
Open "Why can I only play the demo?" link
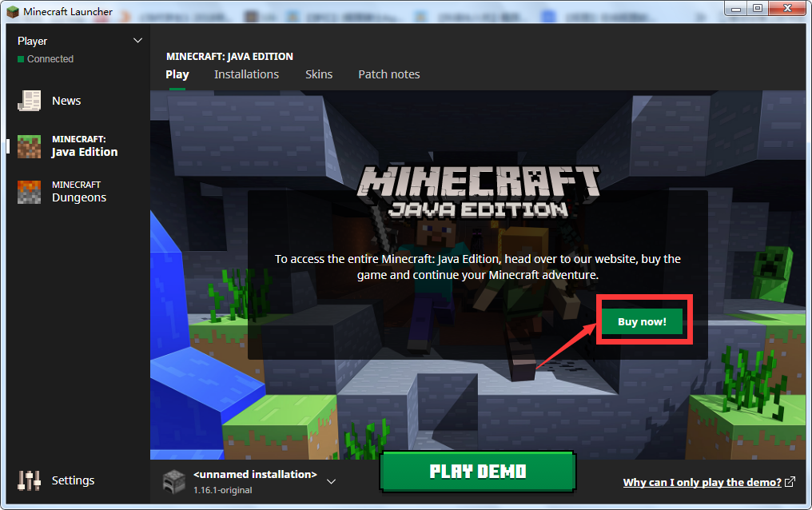703,483
